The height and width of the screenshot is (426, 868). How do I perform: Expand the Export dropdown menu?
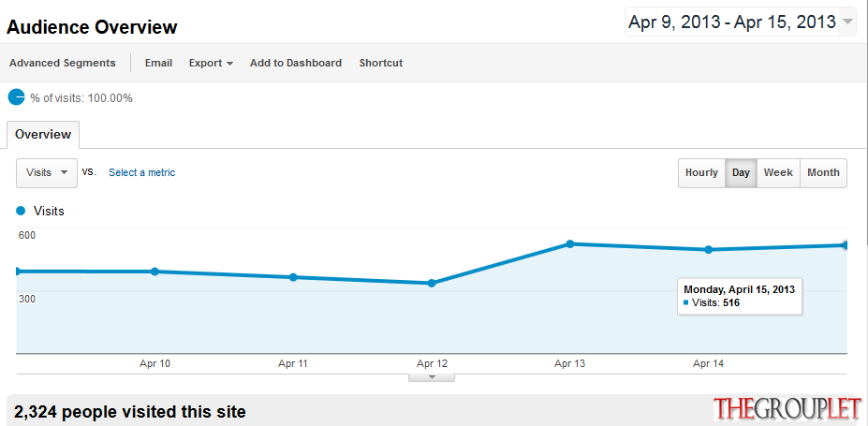click(x=211, y=63)
